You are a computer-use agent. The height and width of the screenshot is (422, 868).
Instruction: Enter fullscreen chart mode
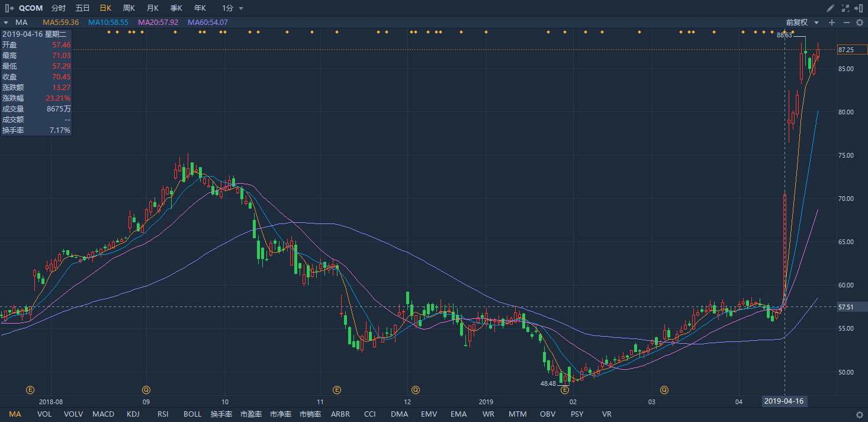(845, 8)
